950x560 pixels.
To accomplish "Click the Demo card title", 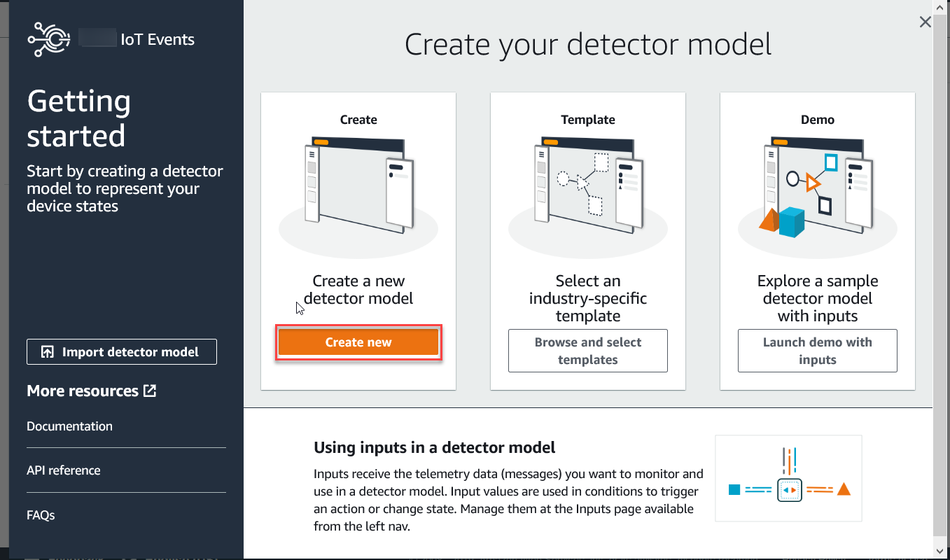I will pos(817,120).
